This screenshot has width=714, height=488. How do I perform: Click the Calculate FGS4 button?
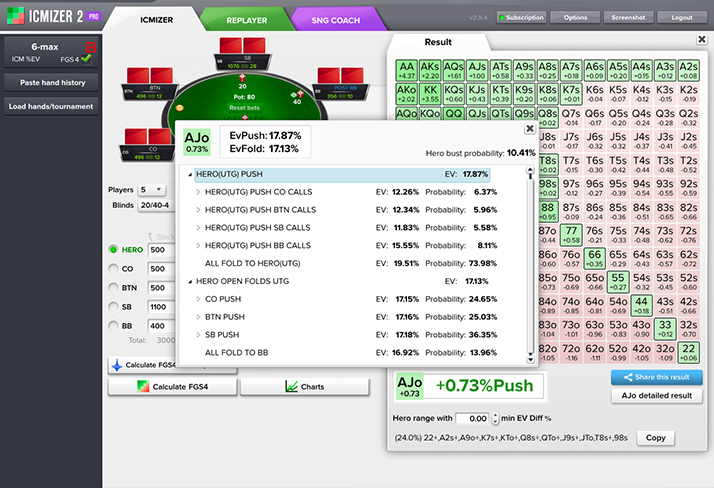point(173,386)
